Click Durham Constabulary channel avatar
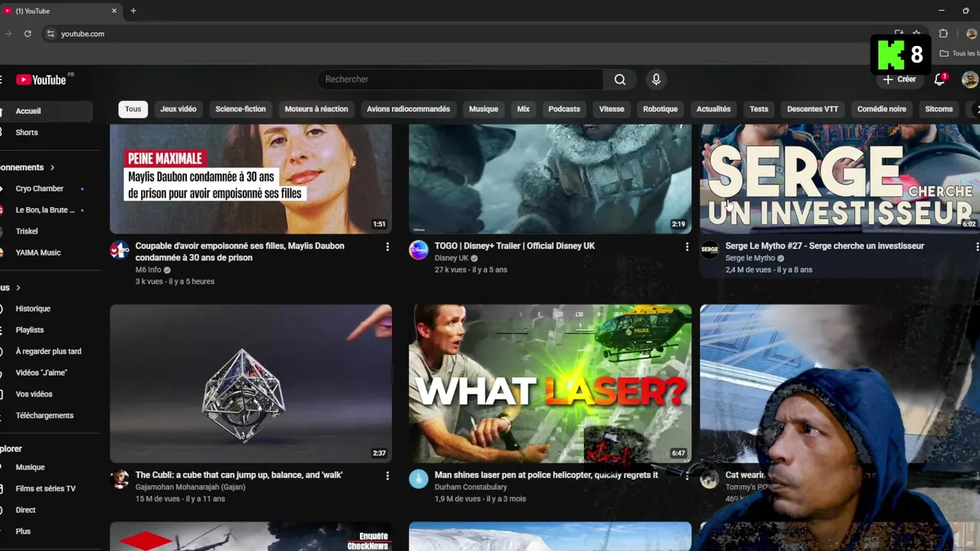 point(419,479)
